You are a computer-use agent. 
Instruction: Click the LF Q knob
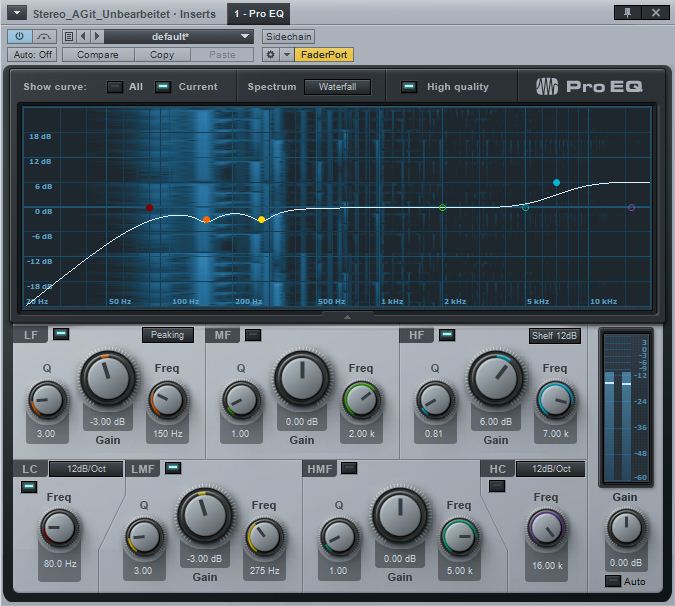tap(47, 400)
